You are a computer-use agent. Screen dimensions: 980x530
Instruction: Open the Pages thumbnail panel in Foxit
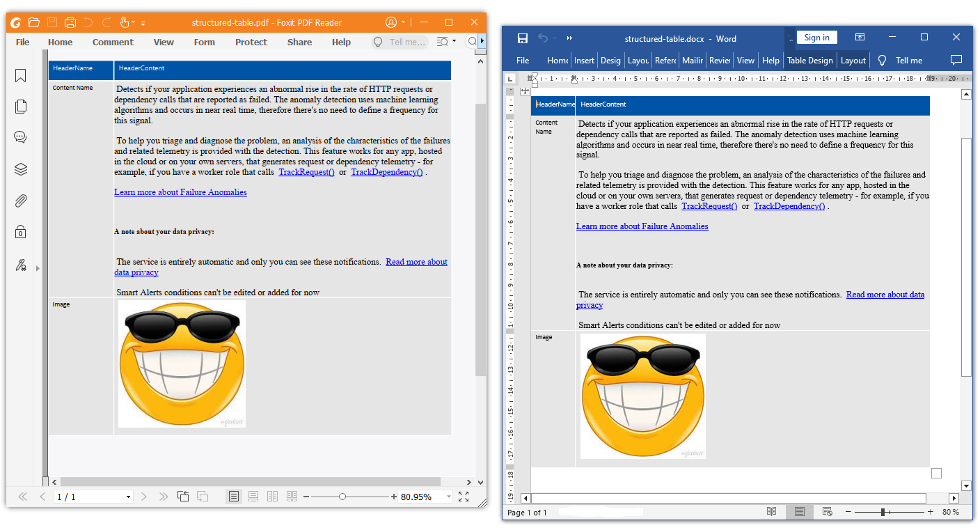click(21, 107)
